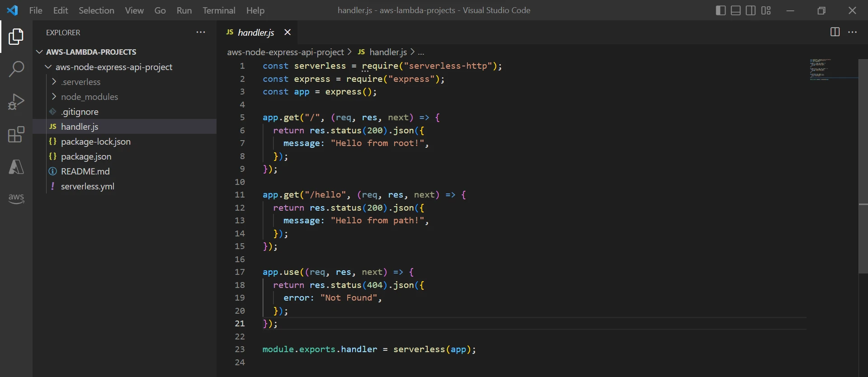Open the Azure panel icon

(16, 167)
